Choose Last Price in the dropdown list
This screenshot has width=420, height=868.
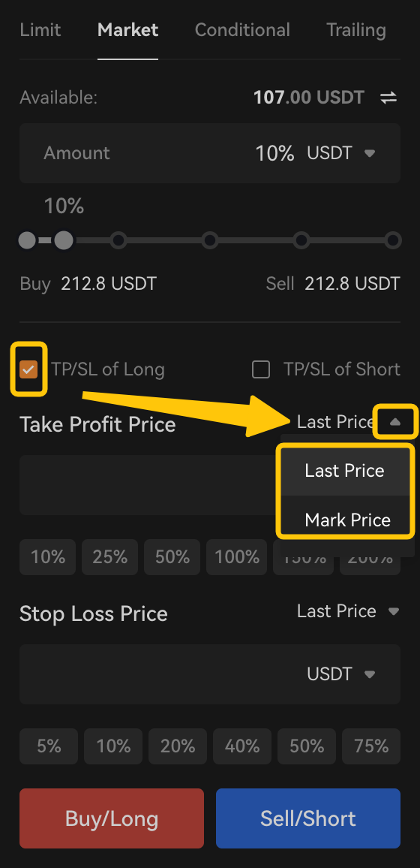[x=344, y=471]
